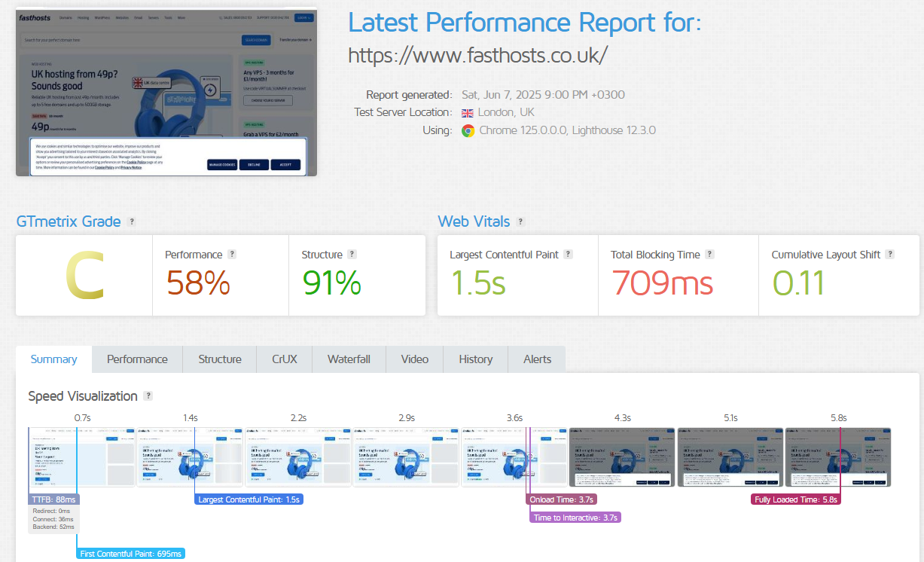Switch to the Structure tab

[220, 359]
